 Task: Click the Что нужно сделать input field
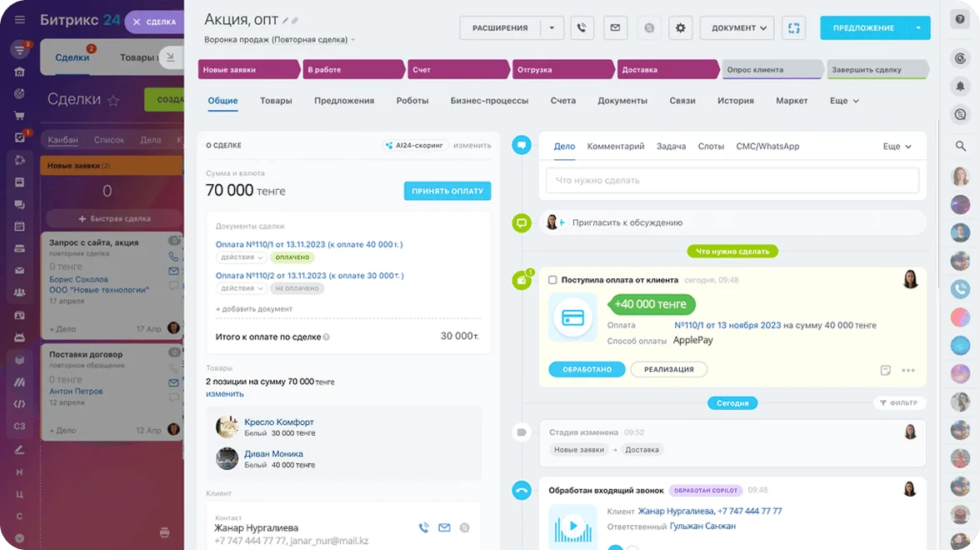click(x=732, y=180)
